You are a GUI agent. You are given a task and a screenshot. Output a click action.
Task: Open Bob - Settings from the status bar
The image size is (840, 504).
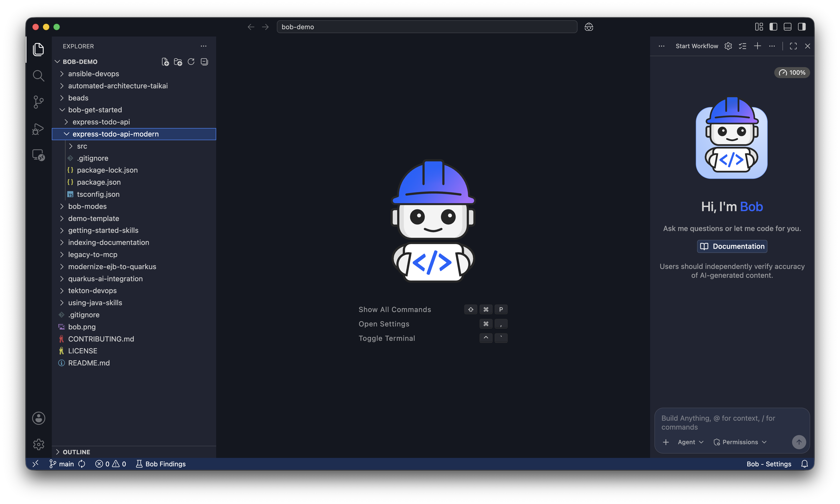tap(769, 464)
